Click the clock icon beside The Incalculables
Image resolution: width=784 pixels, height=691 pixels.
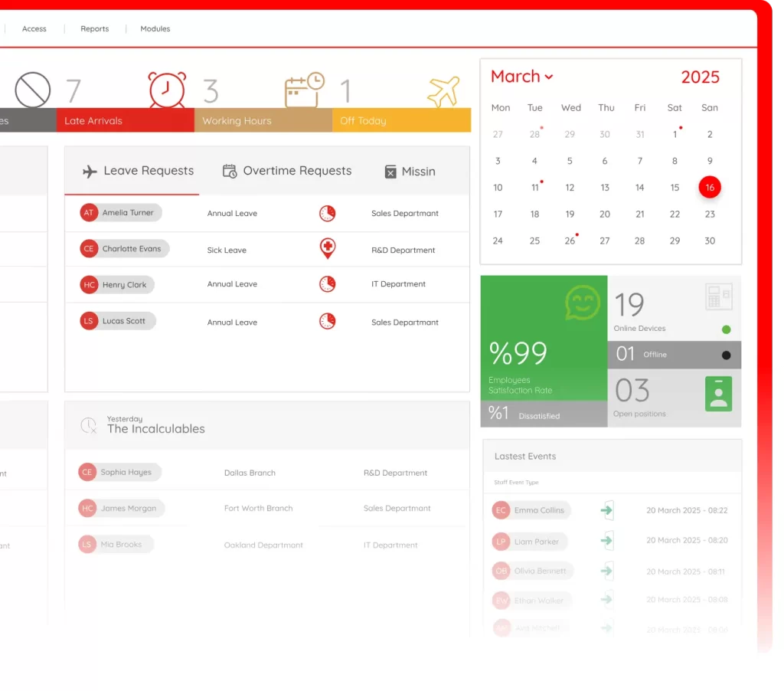89,425
